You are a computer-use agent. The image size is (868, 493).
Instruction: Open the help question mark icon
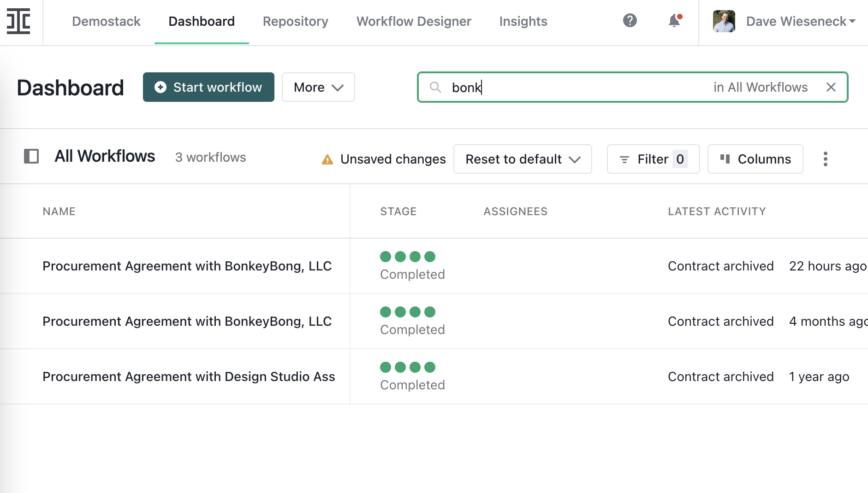tap(630, 21)
